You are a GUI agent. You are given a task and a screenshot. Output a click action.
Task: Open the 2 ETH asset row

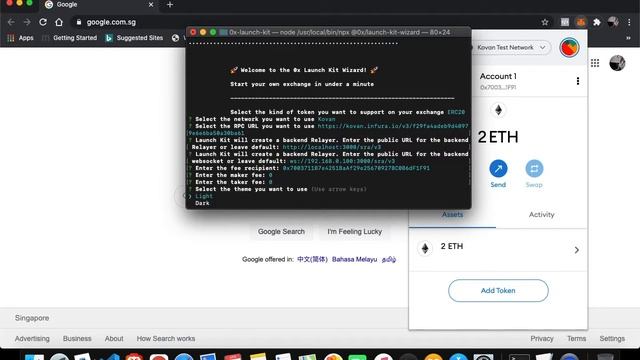(x=498, y=249)
